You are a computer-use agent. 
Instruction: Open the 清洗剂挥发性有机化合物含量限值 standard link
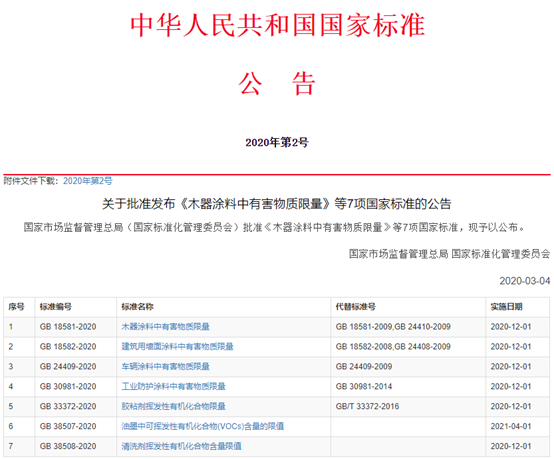point(182,446)
